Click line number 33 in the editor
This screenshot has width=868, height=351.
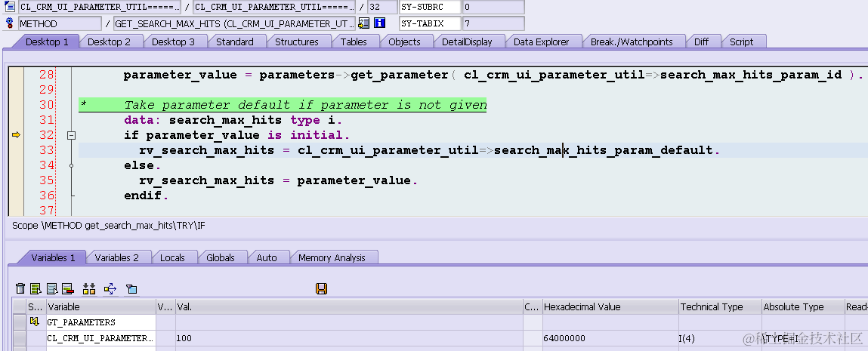[x=47, y=149]
